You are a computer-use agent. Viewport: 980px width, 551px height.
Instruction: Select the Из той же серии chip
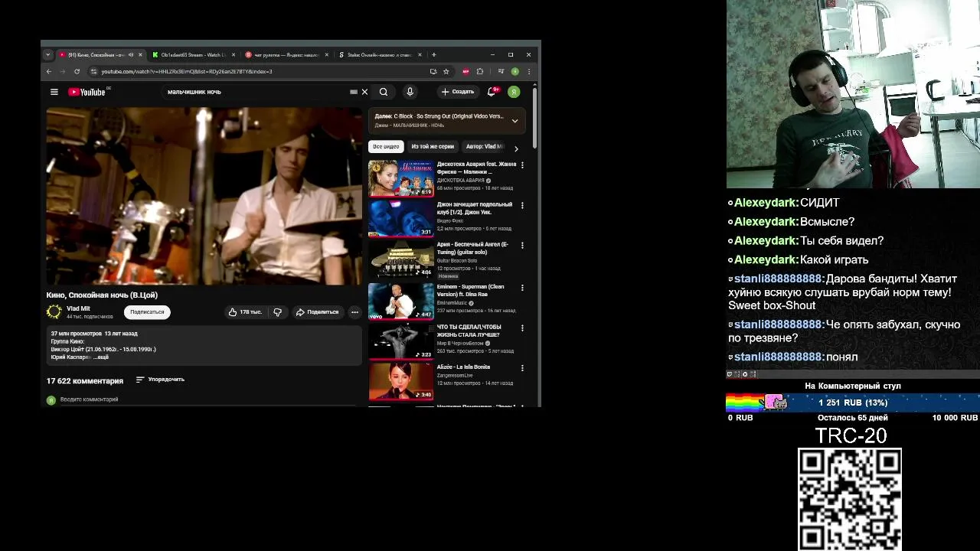(x=433, y=146)
